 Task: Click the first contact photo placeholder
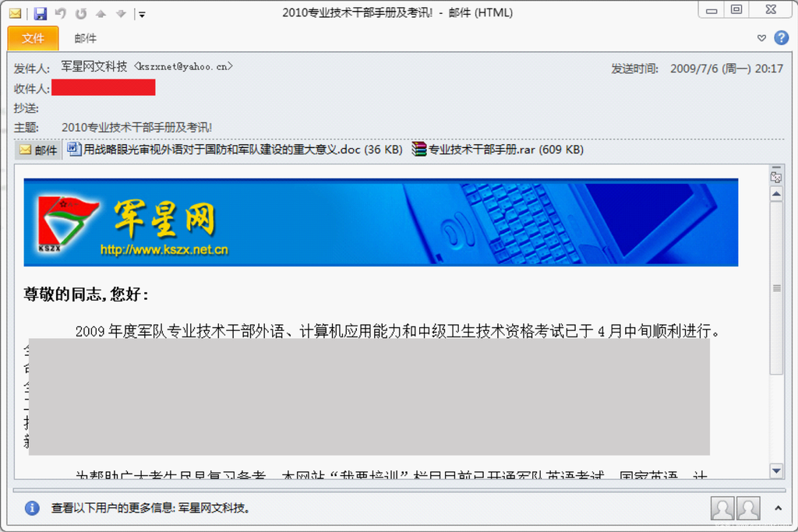coord(722,508)
